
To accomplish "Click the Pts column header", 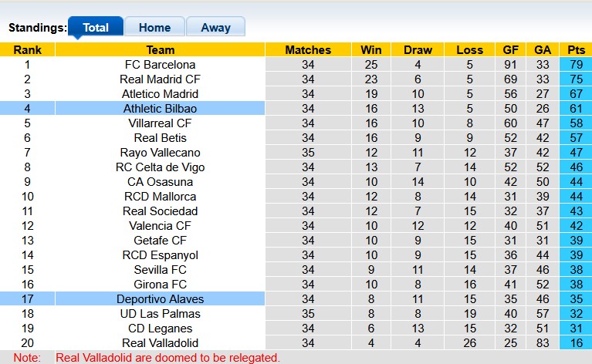I will pyautogui.click(x=575, y=50).
